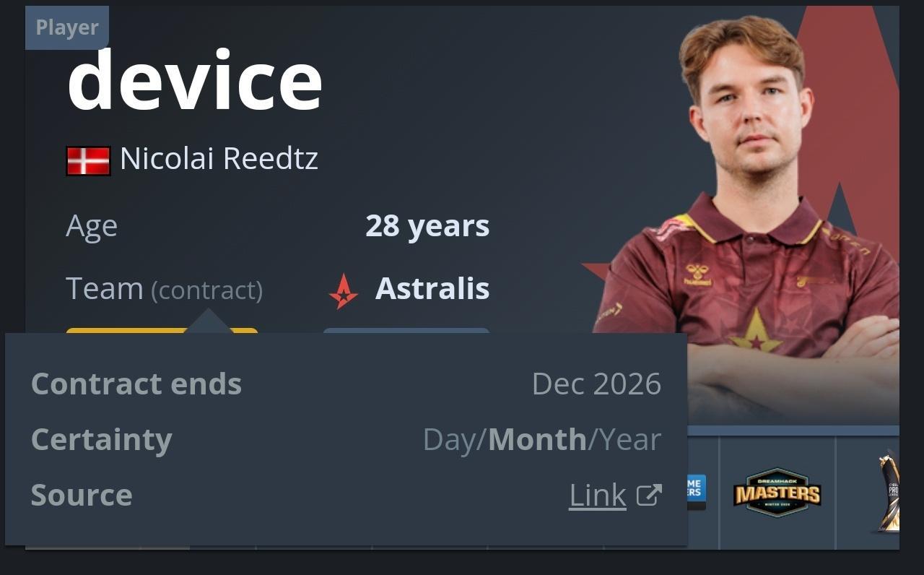Click the Day/Month/Year certainty value
Image resolution: width=924 pixels, height=575 pixels.
tap(542, 439)
